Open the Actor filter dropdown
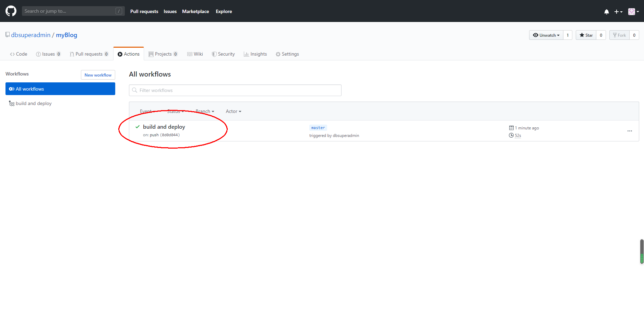The image size is (644, 313). [234, 111]
